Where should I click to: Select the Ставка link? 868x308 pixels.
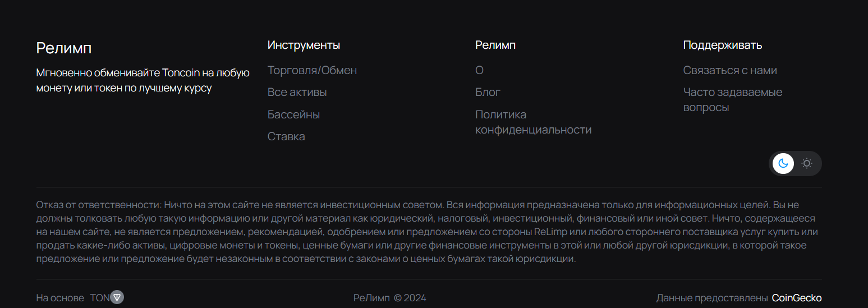click(x=286, y=136)
